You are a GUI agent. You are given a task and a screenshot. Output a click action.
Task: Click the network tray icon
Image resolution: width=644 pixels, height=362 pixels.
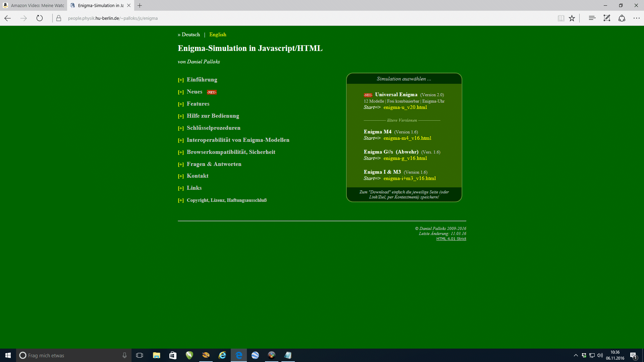(x=592, y=355)
